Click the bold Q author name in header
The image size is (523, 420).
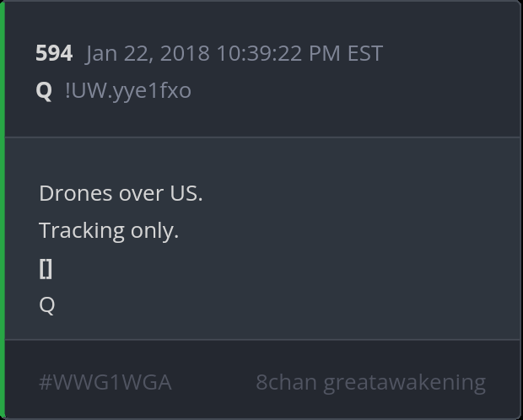click(44, 90)
